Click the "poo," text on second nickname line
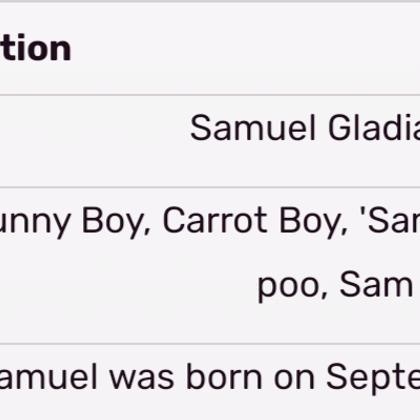Viewport: 420px width, 420px height. [x=293, y=287]
